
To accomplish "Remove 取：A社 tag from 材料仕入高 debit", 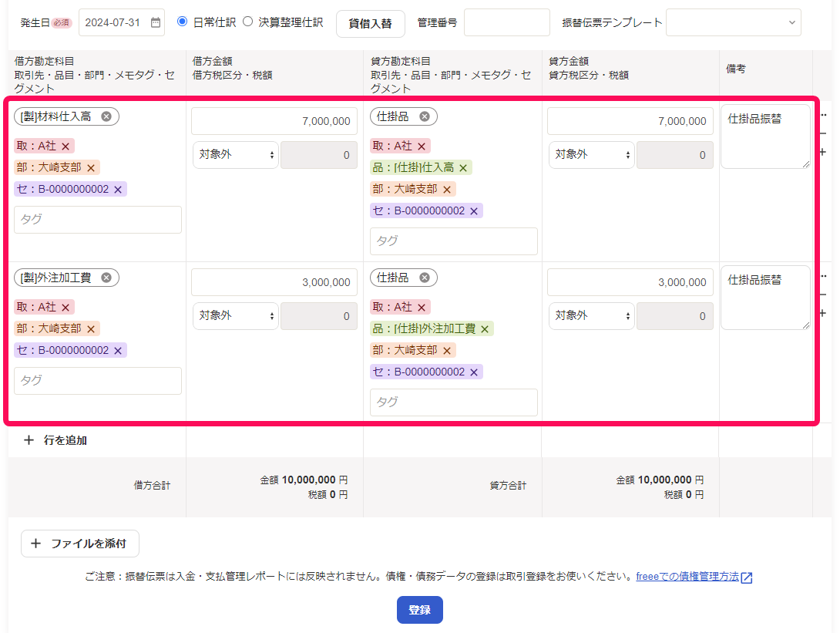I will [x=66, y=146].
